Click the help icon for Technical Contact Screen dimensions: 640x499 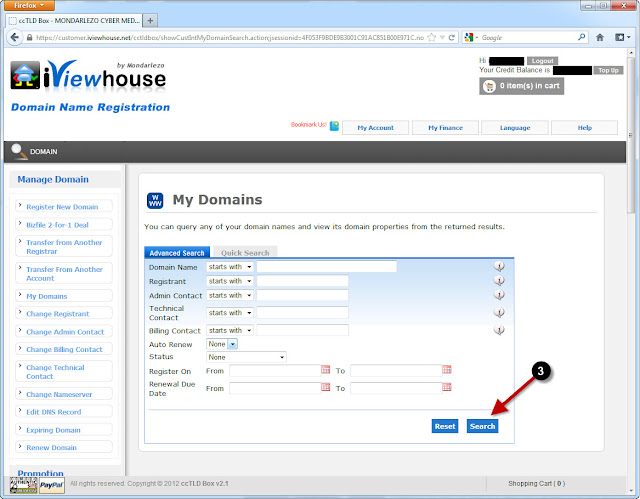(499, 313)
